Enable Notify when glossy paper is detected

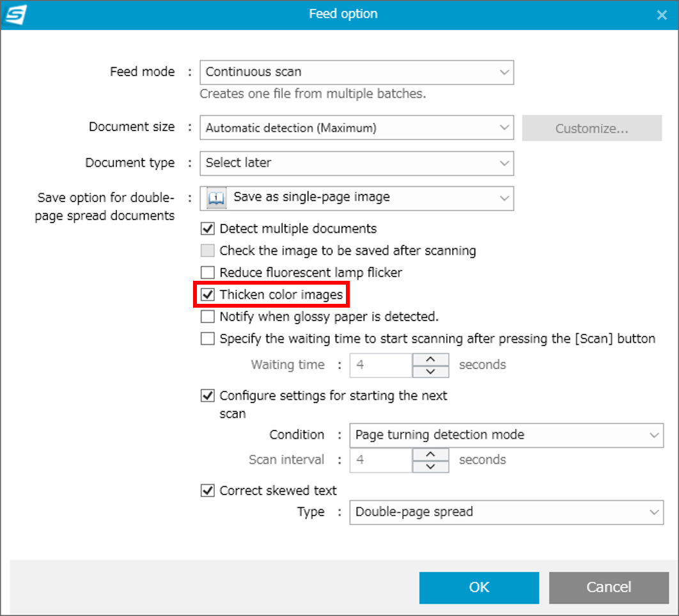[207, 317]
